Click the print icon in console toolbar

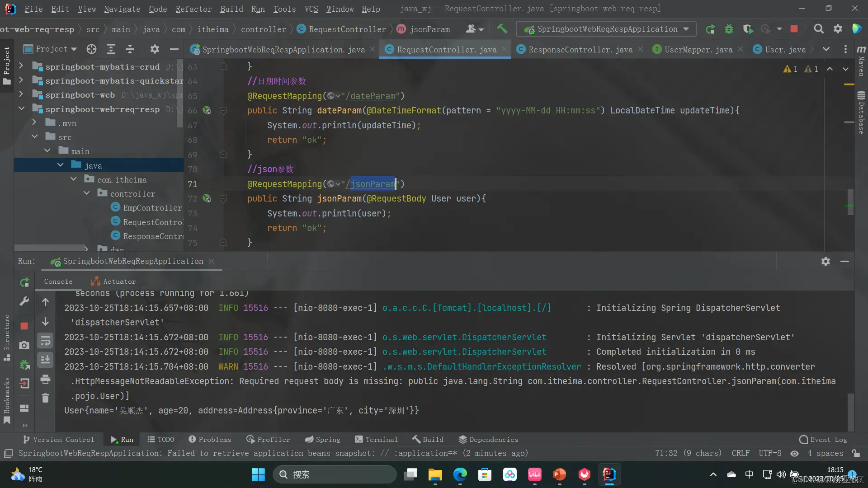point(45,379)
